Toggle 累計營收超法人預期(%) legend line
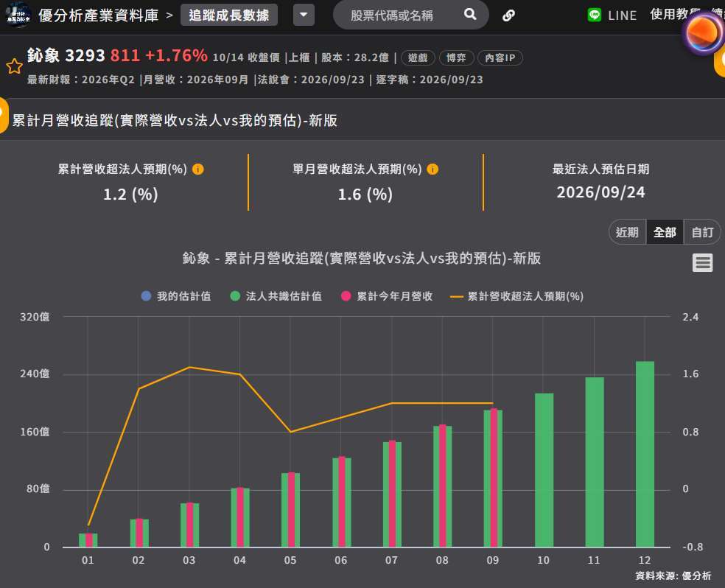This screenshot has width=725, height=588. pos(517,296)
